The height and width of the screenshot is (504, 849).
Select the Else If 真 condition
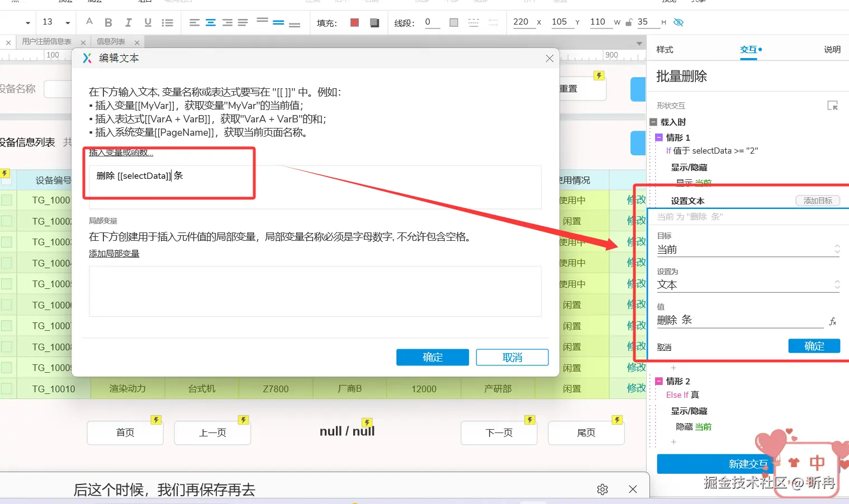coord(682,395)
